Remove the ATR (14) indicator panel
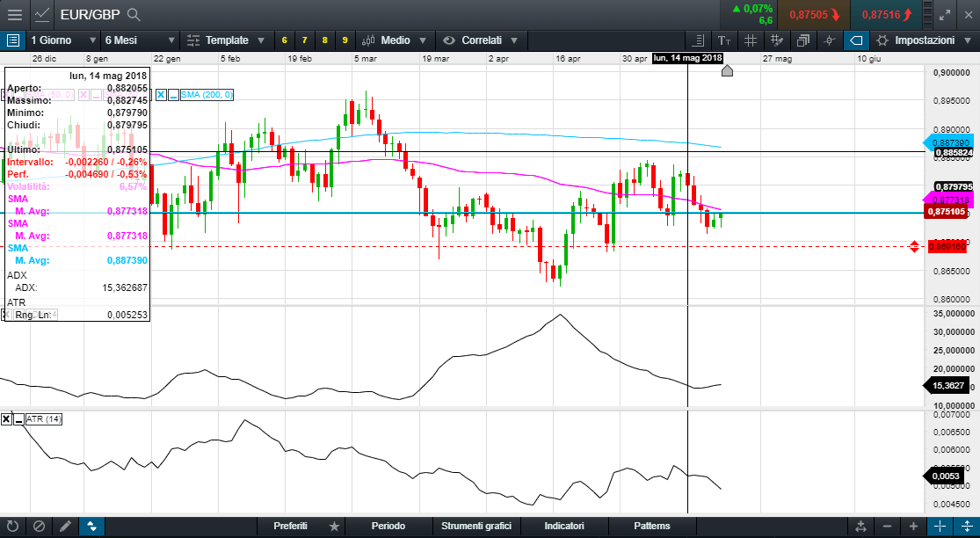The height and width of the screenshot is (538, 980). (x=6, y=419)
